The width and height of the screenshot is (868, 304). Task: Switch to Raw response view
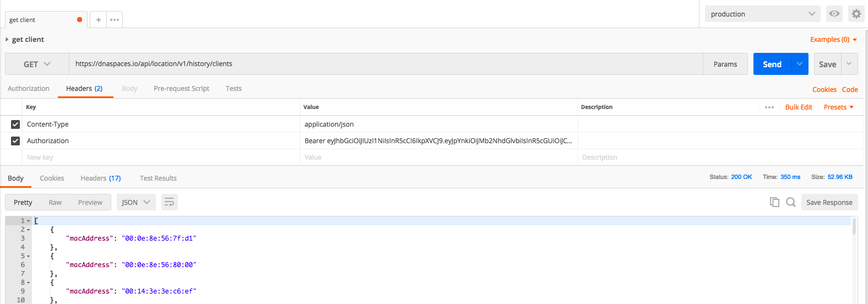pyautogui.click(x=55, y=202)
